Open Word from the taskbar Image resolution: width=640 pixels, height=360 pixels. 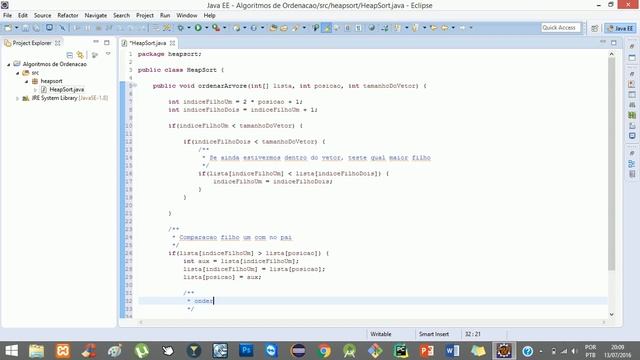(x=452, y=351)
